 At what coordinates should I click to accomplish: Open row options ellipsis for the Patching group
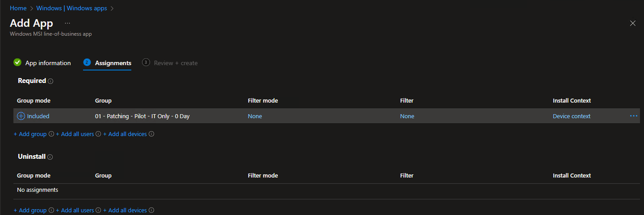coord(634,116)
